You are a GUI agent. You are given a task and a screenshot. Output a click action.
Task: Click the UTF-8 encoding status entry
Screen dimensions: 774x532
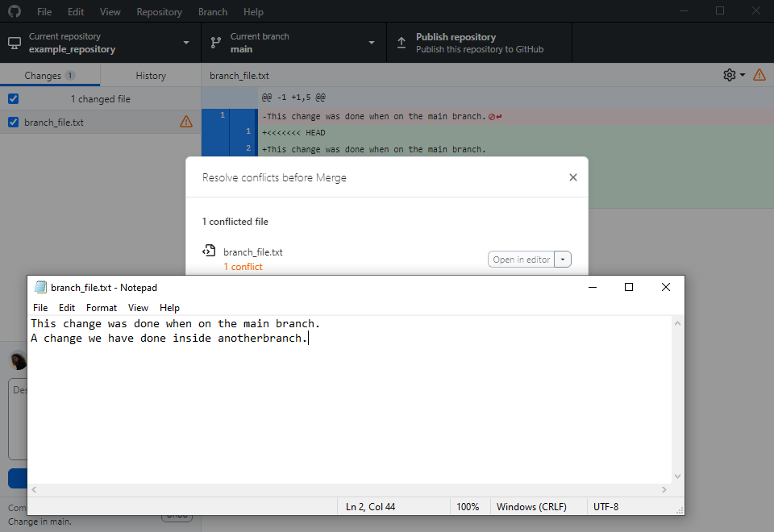605,507
